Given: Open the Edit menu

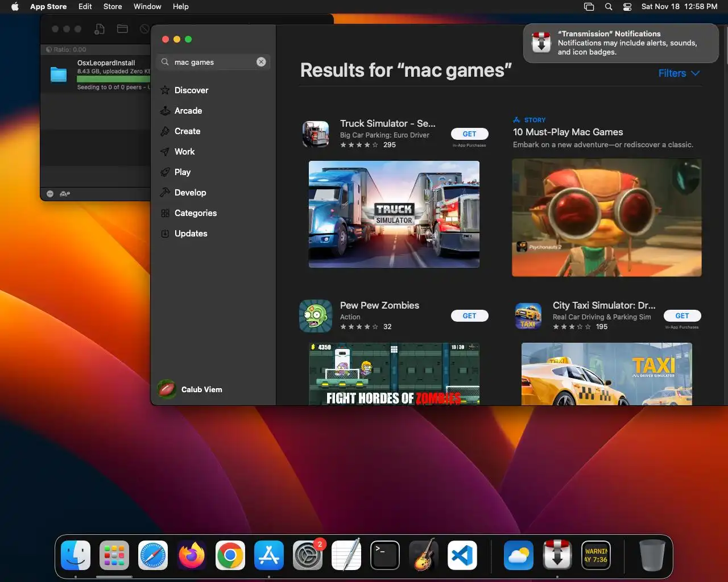Looking at the screenshot, I should [85, 7].
